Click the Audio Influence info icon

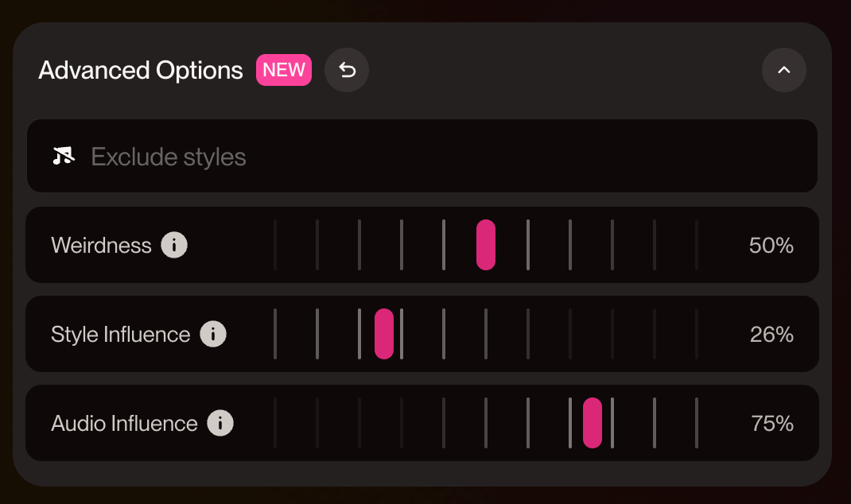(x=220, y=423)
